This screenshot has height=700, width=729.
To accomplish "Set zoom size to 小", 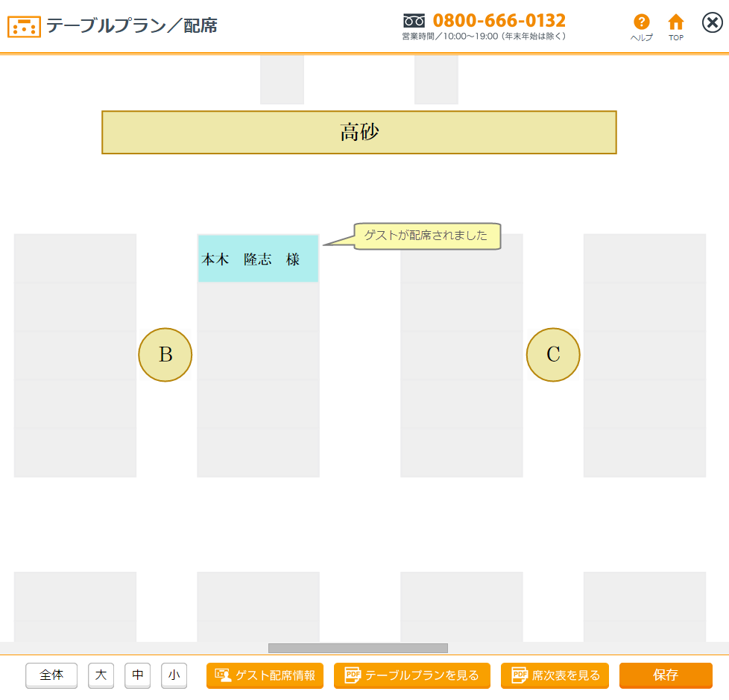I will click(x=174, y=675).
